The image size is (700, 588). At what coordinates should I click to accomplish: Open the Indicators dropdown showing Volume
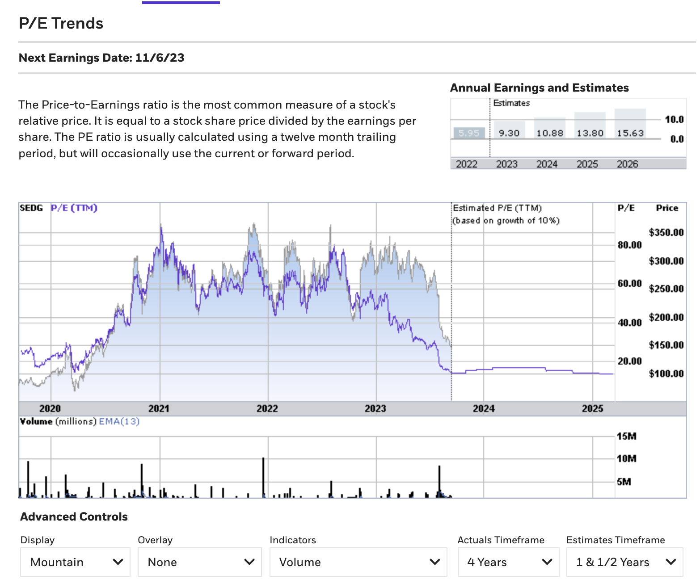(358, 562)
